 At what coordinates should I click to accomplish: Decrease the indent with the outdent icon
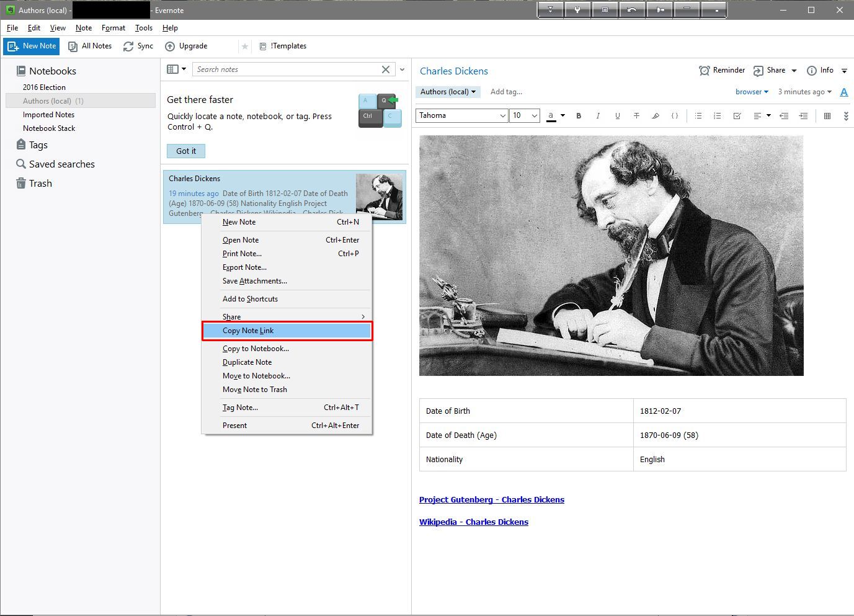[784, 115]
